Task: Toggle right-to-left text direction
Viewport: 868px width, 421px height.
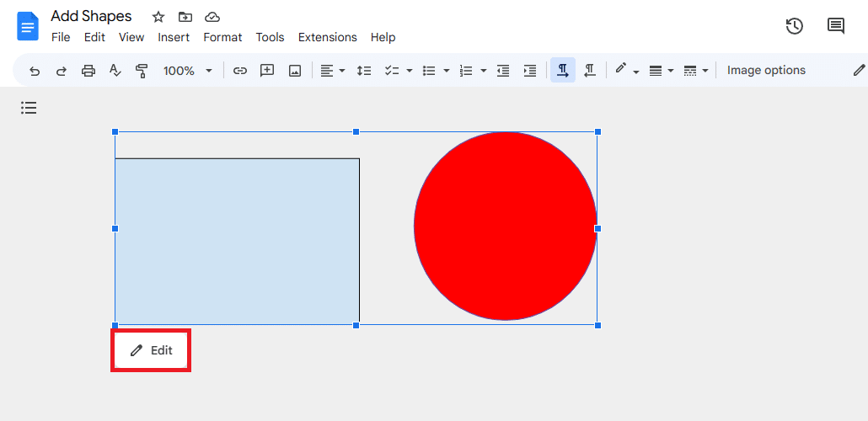Action: (x=590, y=70)
